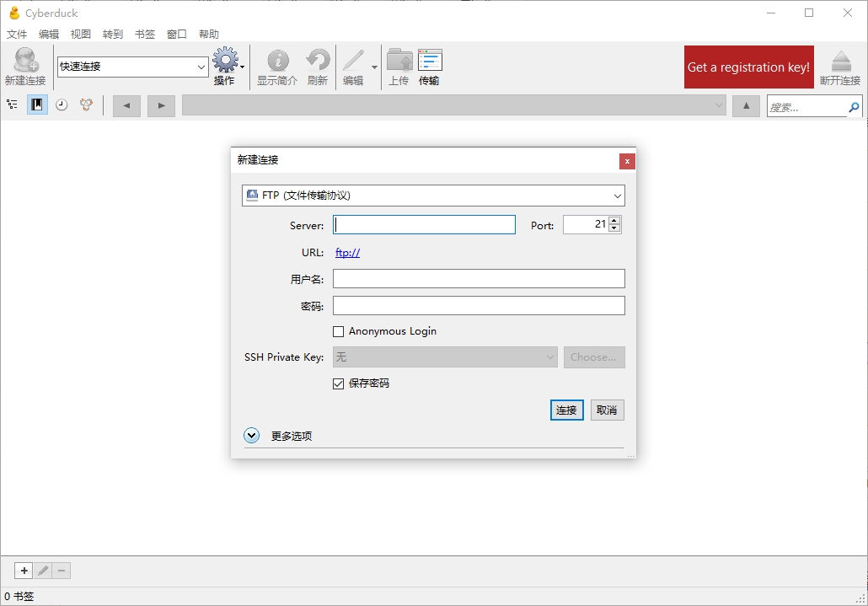Open the 操作 gear actions icon
Image resolution: width=868 pixels, height=606 pixels.
tap(225, 60)
